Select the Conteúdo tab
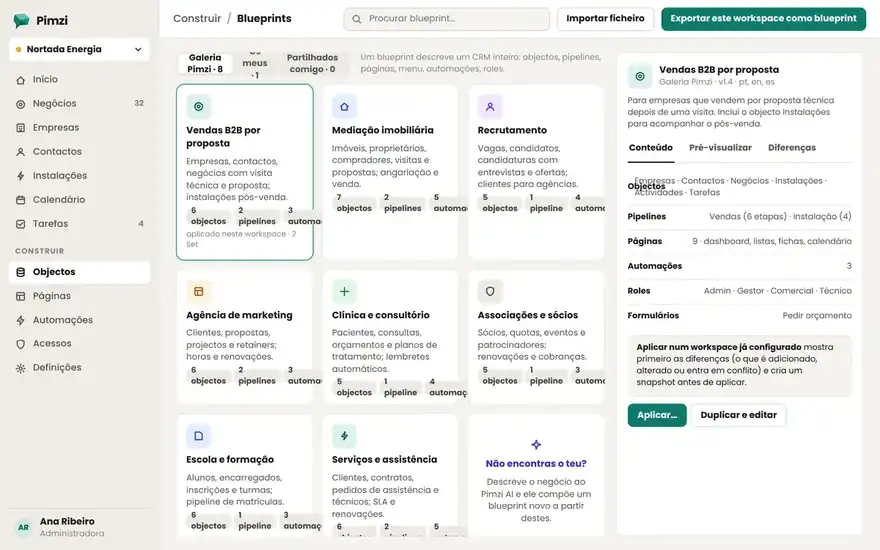This screenshot has width=880, height=550. point(650,148)
